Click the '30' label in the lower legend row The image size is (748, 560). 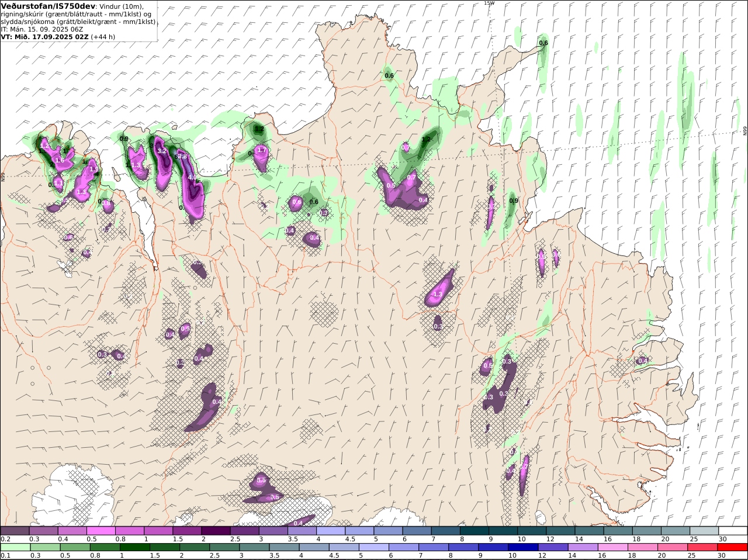click(x=723, y=555)
